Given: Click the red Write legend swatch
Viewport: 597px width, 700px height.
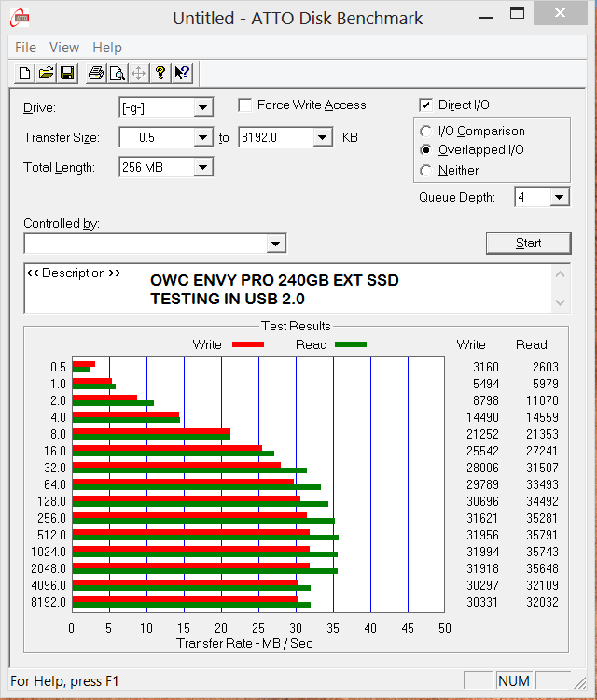Looking at the screenshot, I should coord(248,344).
